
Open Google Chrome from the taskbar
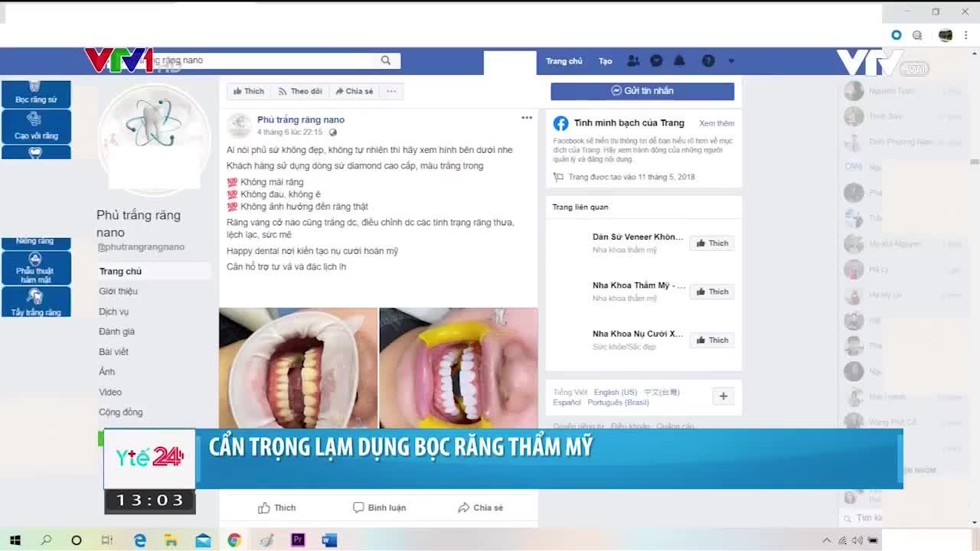[234, 540]
